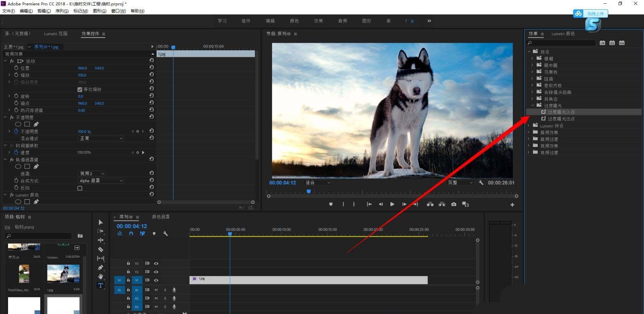The image size is (644, 314).
Task: Open the 文件(F) menu
Action: pyautogui.click(x=8, y=11)
